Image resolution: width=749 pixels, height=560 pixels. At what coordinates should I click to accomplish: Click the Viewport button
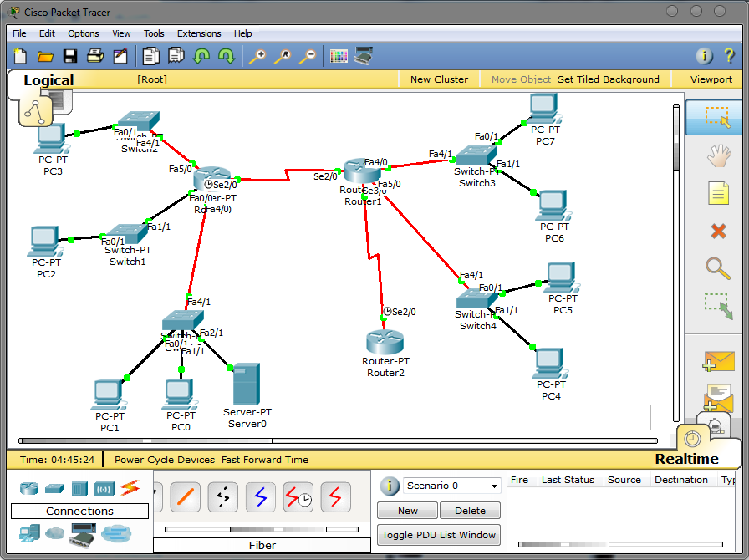click(711, 79)
